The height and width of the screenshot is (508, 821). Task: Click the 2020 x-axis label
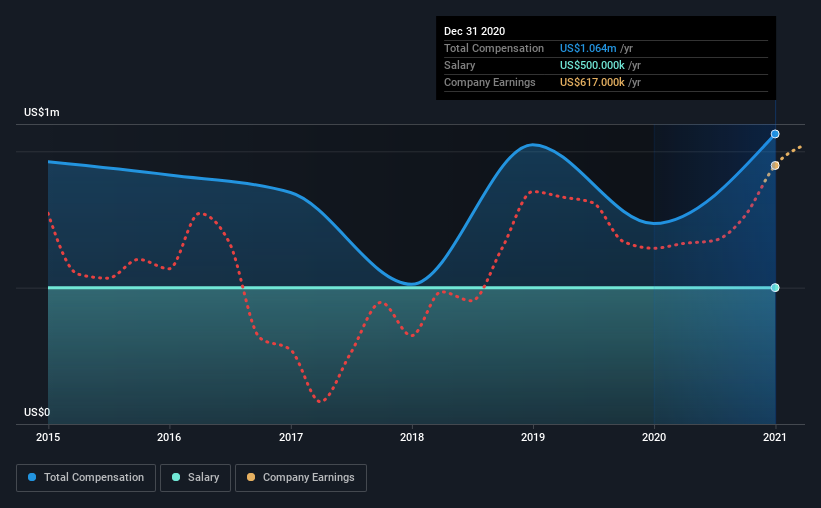coord(654,437)
